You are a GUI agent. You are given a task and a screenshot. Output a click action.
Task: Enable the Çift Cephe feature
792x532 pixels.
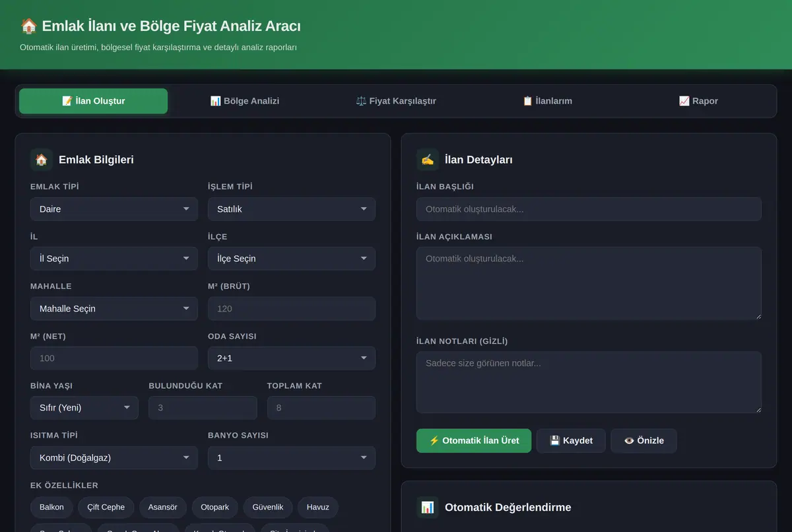(x=106, y=508)
